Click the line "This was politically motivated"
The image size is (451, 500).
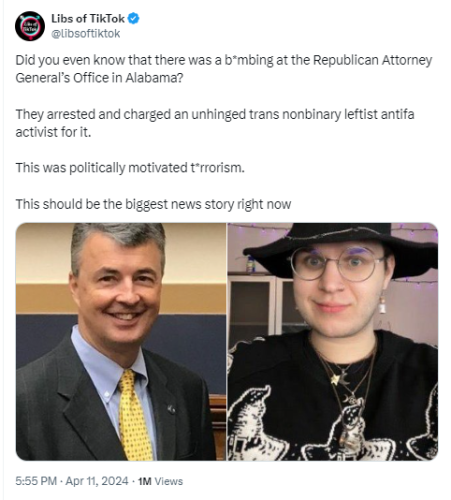point(130,168)
